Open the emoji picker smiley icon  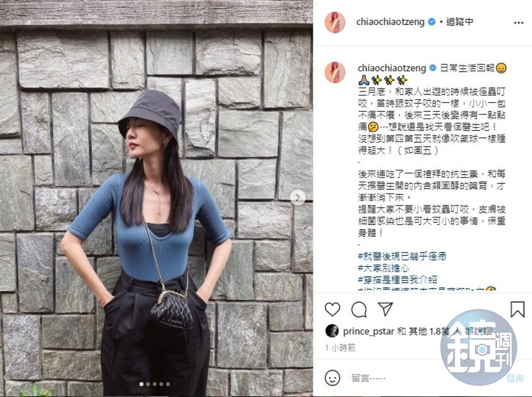tap(332, 378)
